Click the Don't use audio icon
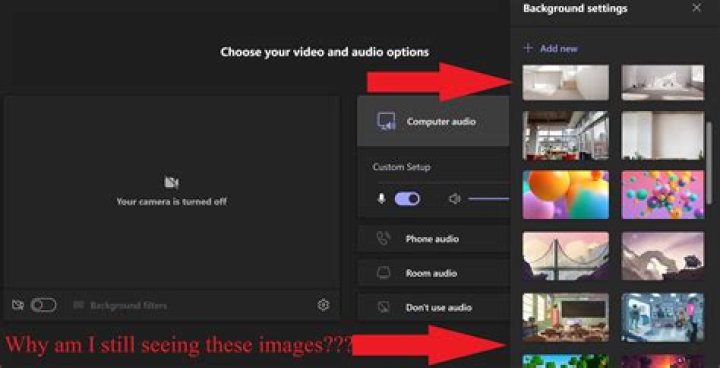 (383, 307)
